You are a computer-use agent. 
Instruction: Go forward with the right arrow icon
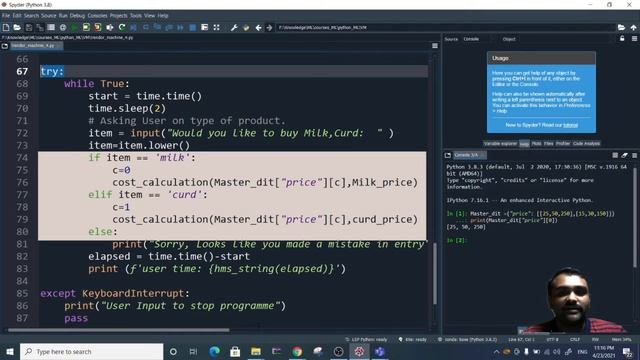point(269,27)
